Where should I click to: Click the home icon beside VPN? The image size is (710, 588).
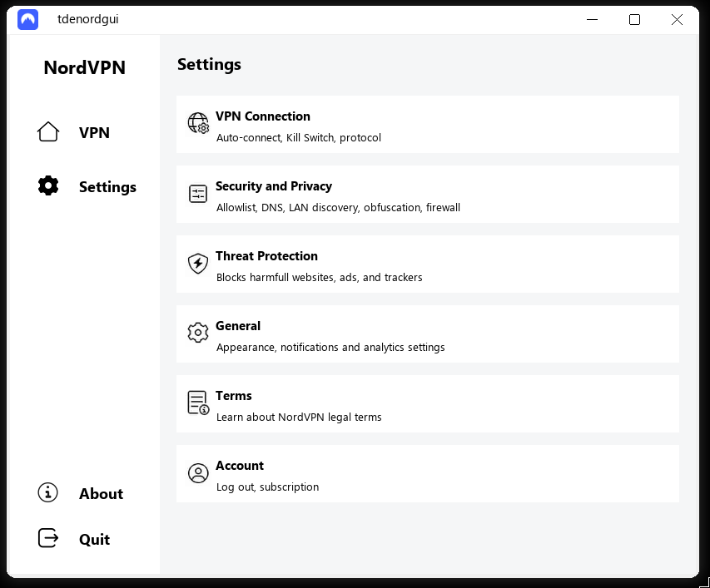tap(48, 131)
